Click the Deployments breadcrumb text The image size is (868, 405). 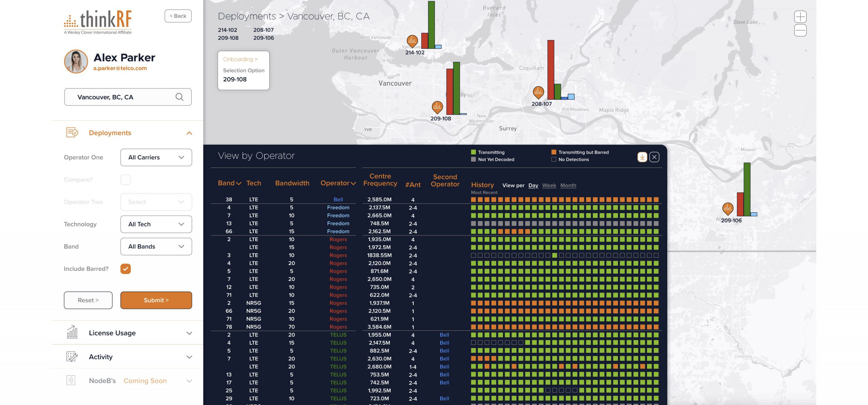coord(247,16)
